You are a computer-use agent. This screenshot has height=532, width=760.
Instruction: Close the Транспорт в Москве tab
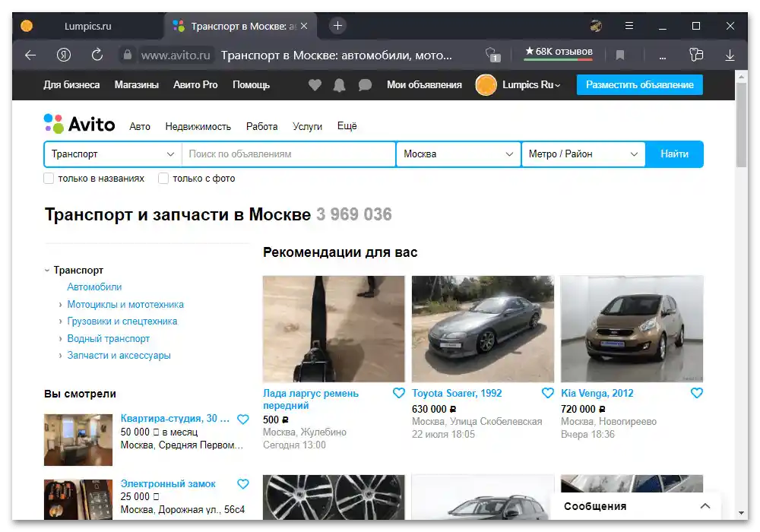304,26
